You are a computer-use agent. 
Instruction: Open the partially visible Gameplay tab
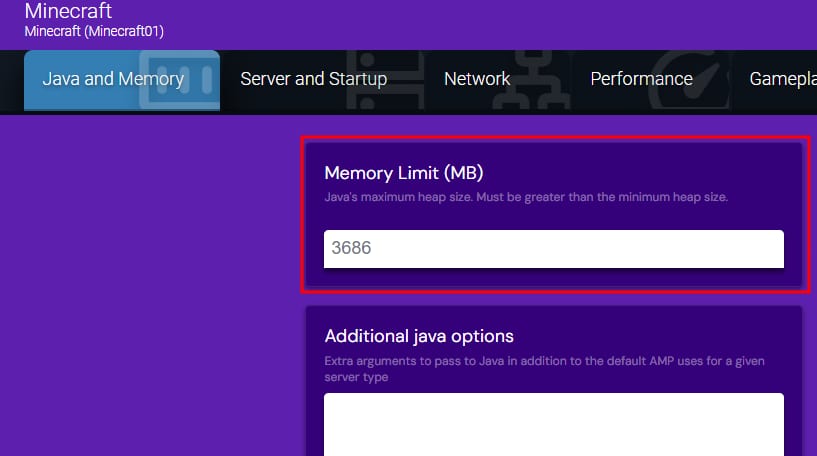tap(782, 79)
